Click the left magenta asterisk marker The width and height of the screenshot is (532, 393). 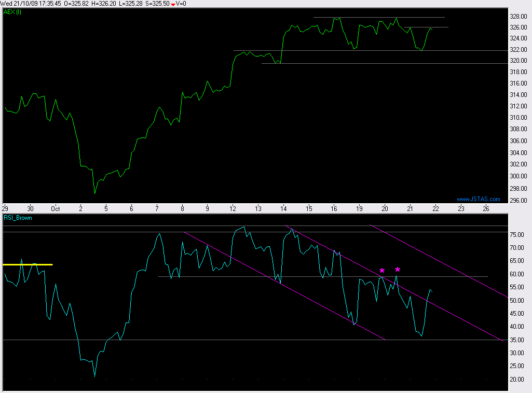pyautogui.click(x=382, y=271)
